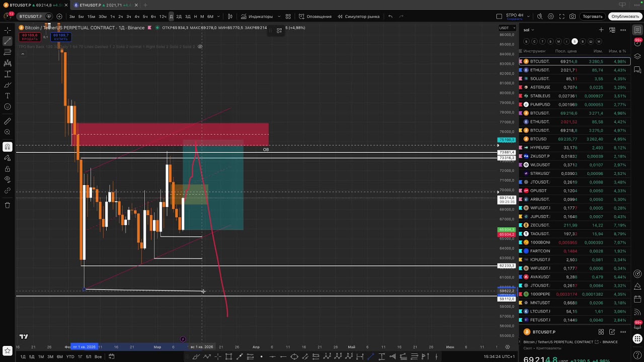Collapse indicator legend chevron
The height and width of the screenshot is (362, 644).
pos(22,54)
